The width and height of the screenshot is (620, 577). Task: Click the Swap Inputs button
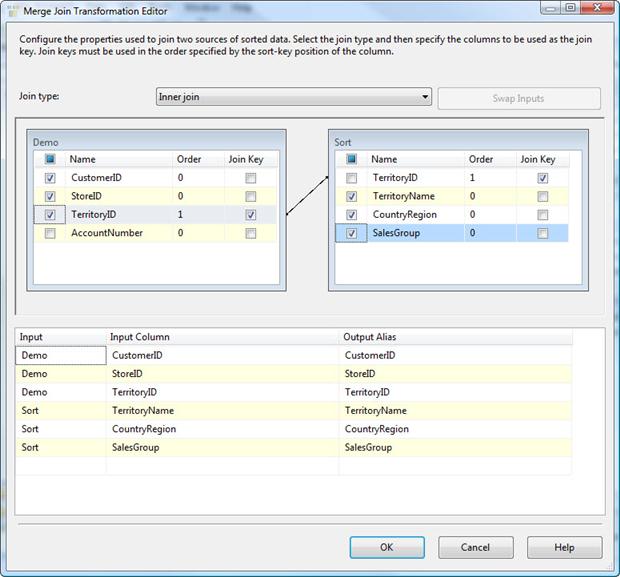pos(519,98)
